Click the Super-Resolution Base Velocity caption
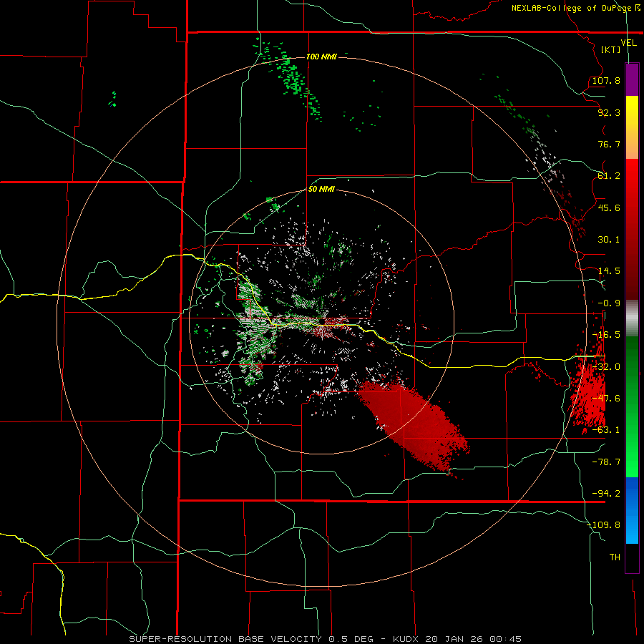Viewport: 644px width, 644px height. tap(326, 639)
